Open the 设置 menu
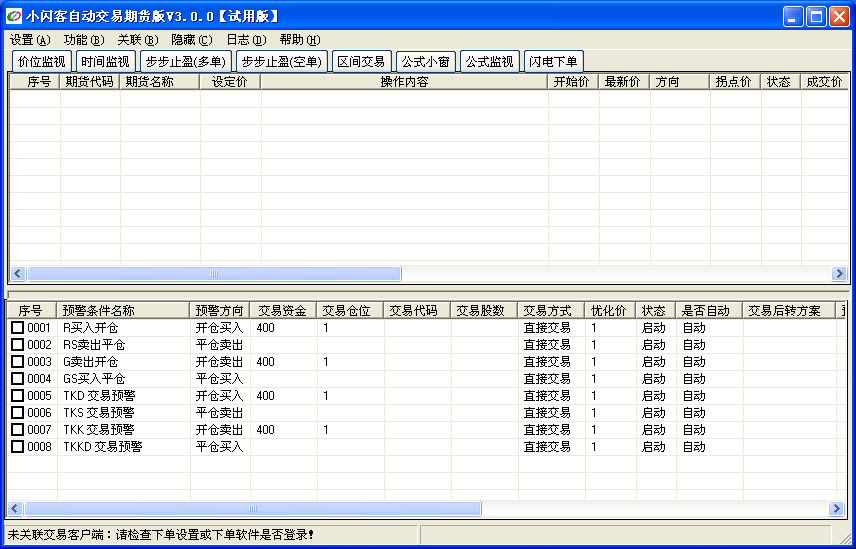Viewport: 856px width, 549px height. pyautogui.click(x=29, y=40)
